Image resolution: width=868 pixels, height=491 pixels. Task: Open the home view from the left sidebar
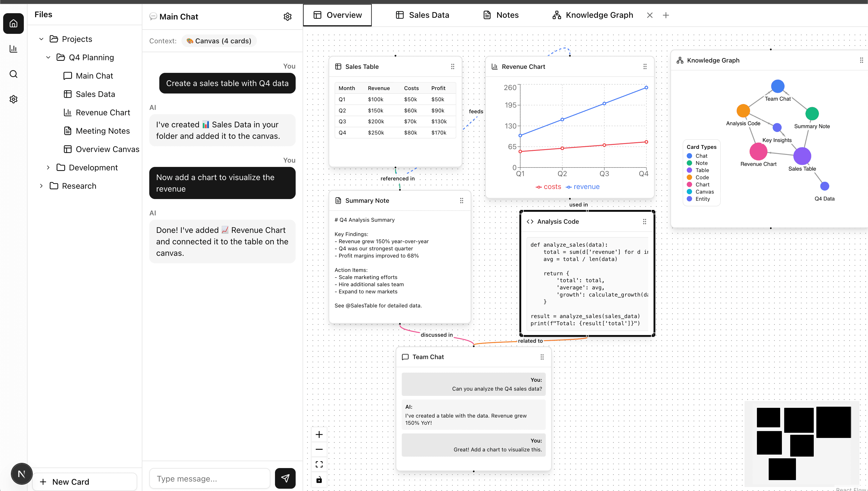point(13,23)
